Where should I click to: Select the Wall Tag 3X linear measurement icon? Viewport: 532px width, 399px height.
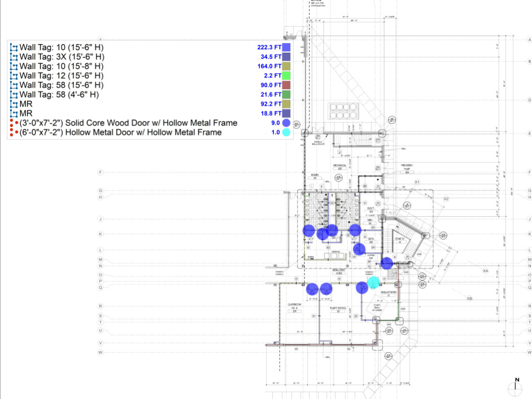(14, 56)
